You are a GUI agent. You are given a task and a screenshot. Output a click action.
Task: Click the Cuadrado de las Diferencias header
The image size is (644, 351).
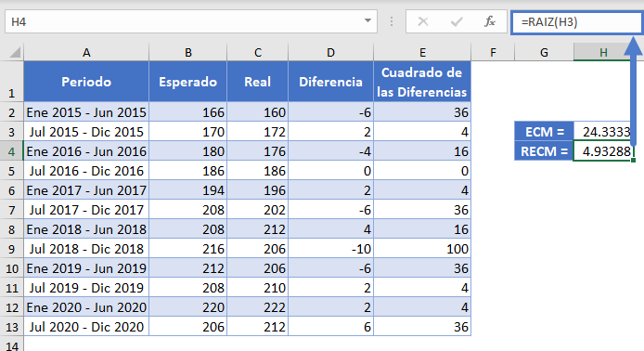[x=422, y=82]
